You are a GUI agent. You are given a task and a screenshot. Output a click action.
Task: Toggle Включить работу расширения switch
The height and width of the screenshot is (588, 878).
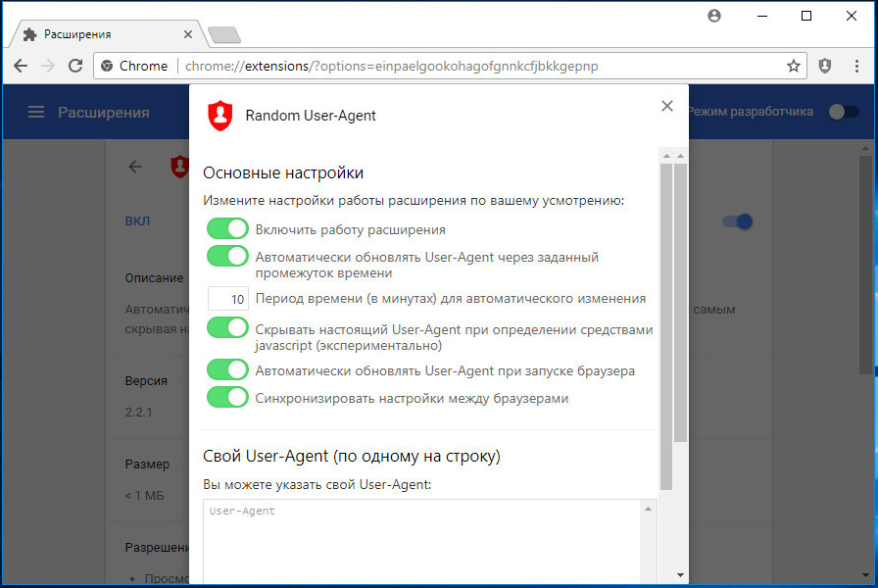[x=227, y=228]
